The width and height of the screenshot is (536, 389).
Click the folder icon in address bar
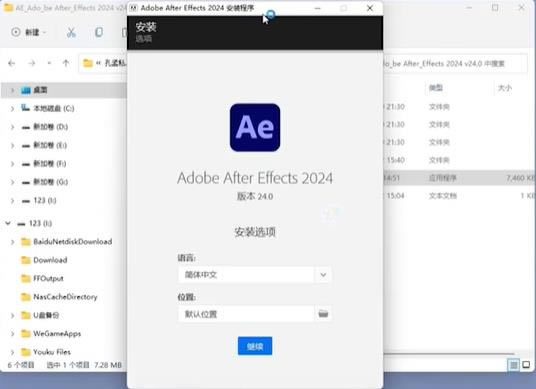(88, 63)
